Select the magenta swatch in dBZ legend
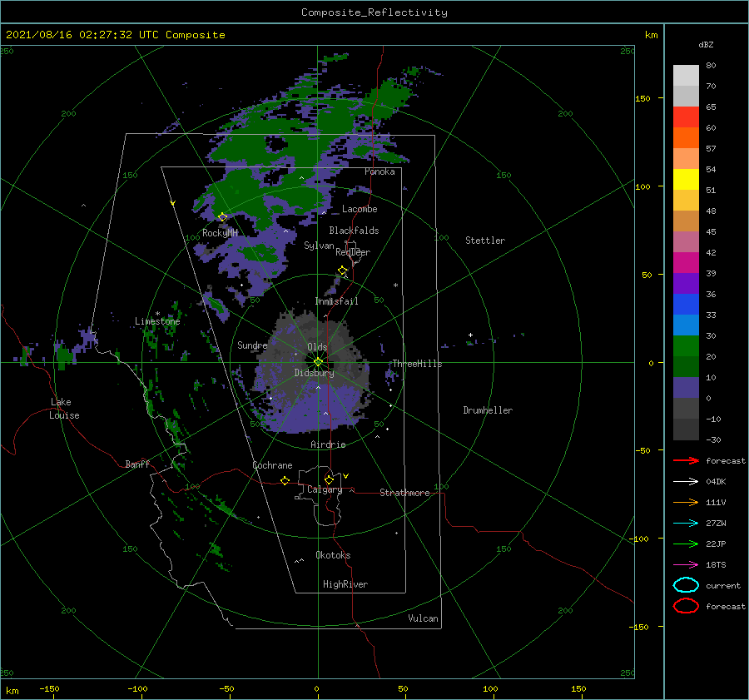Screen dimensions: 749x700 pos(686,263)
